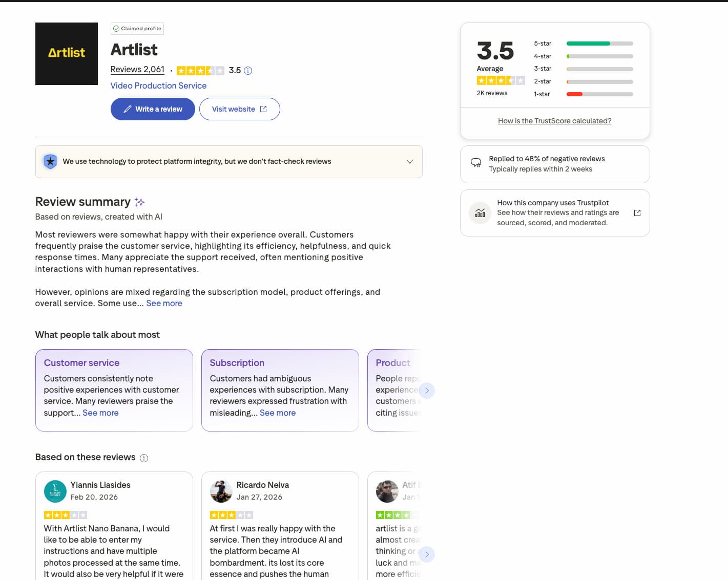
Task: Click the external link icon in Visit website
Action: (x=263, y=109)
